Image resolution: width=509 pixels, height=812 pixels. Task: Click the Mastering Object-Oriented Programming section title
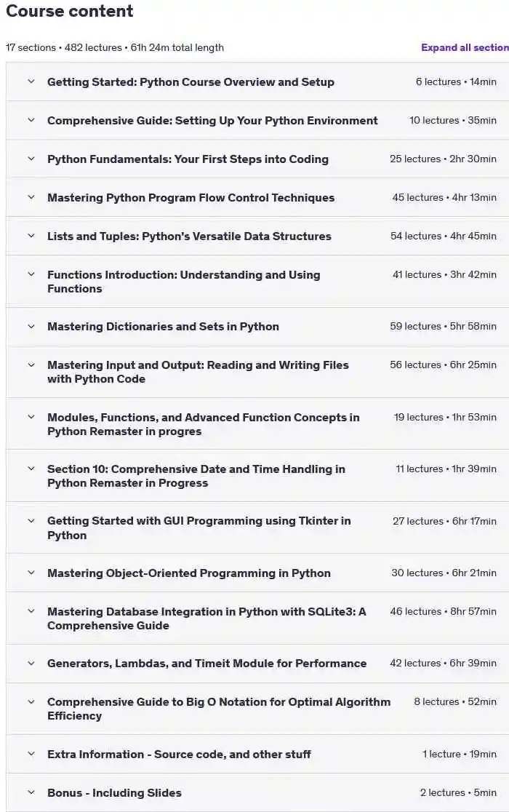coord(189,573)
